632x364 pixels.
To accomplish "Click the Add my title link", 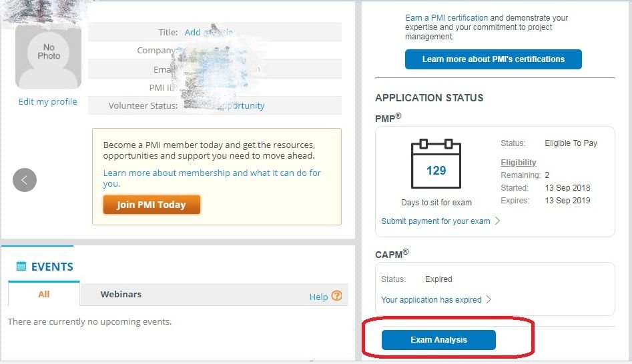I will [x=208, y=32].
